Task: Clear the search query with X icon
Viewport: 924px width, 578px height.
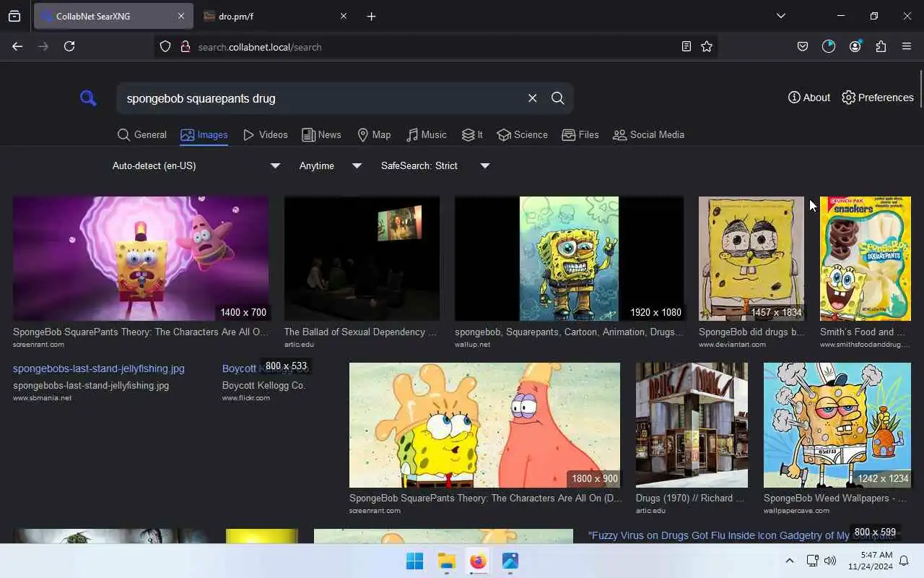Action: coord(532,98)
